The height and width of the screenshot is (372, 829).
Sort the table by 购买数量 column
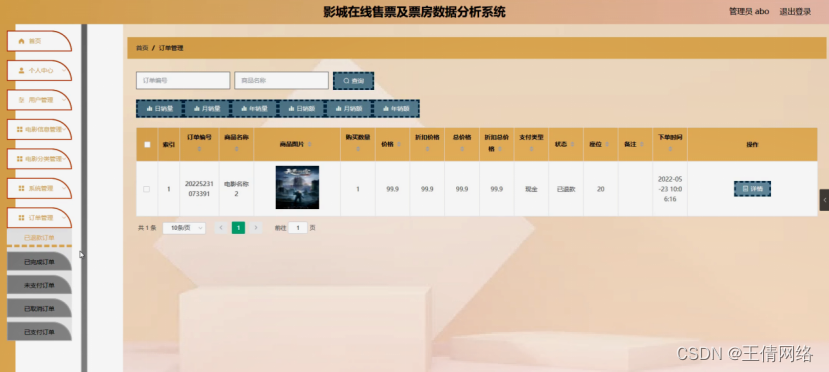pos(358,150)
